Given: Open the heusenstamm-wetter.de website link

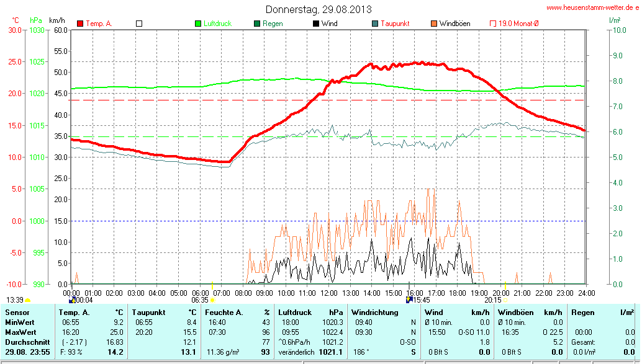Looking at the screenshot, I should [592, 7].
